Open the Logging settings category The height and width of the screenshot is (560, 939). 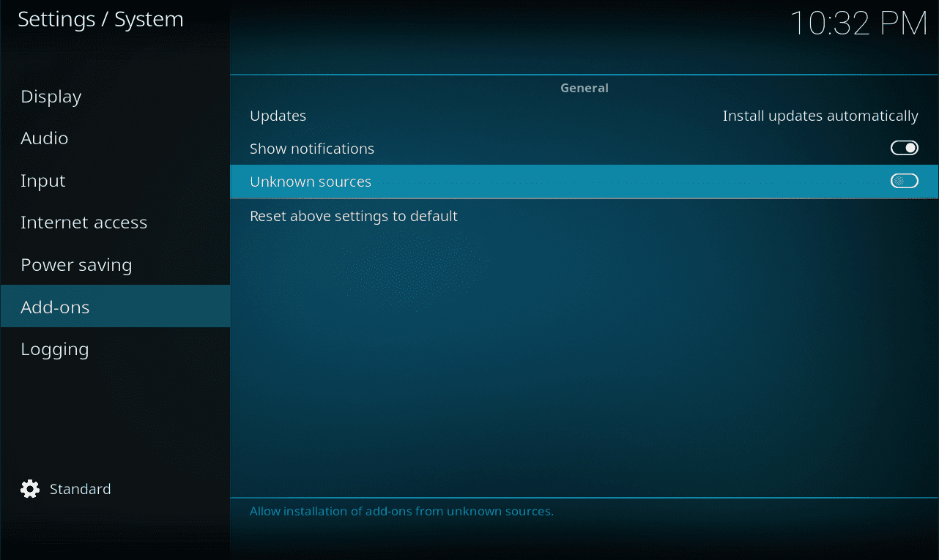(55, 349)
